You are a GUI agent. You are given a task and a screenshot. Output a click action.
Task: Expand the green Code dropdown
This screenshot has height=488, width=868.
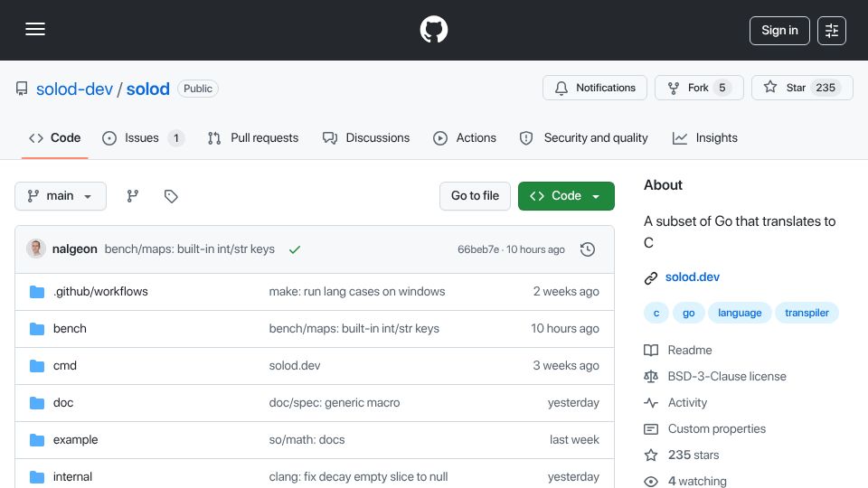tap(566, 196)
